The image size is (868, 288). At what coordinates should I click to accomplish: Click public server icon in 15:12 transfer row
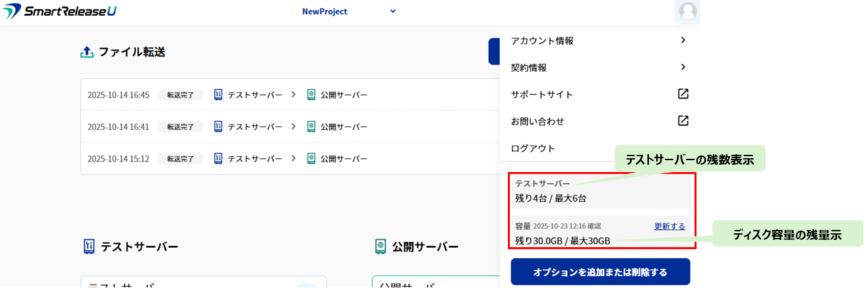(x=311, y=159)
